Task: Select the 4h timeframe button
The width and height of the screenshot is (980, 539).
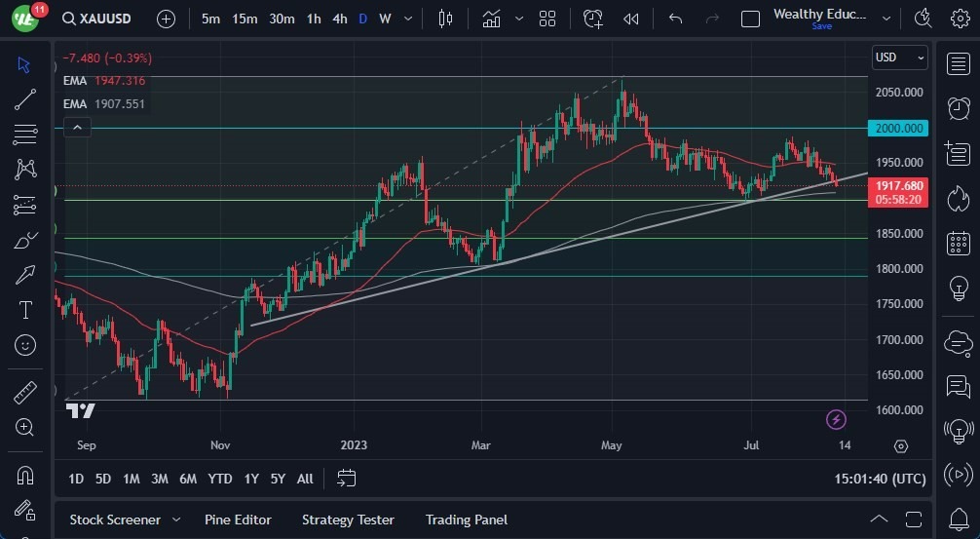Action: click(339, 19)
